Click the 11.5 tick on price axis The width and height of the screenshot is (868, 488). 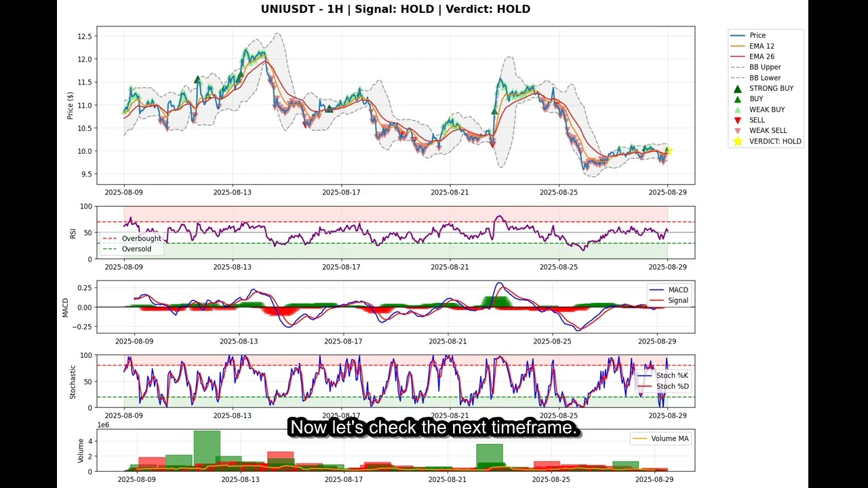pyautogui.click(x=85, y=82)
